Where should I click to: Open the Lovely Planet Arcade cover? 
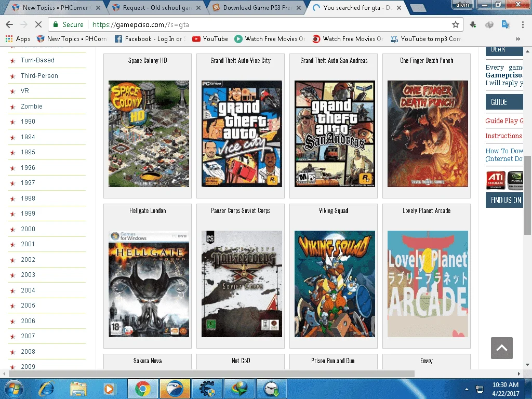[428, 284]
